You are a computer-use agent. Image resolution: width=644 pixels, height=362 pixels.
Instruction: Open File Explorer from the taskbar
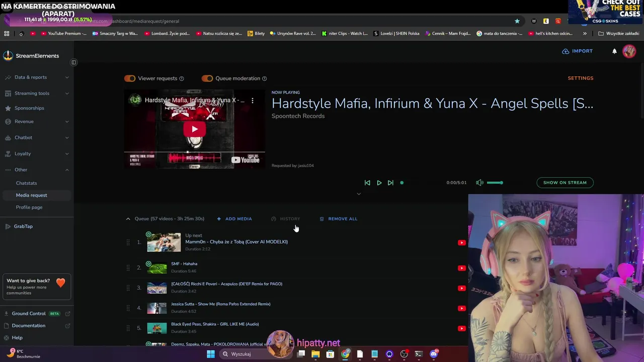[315, 354]
